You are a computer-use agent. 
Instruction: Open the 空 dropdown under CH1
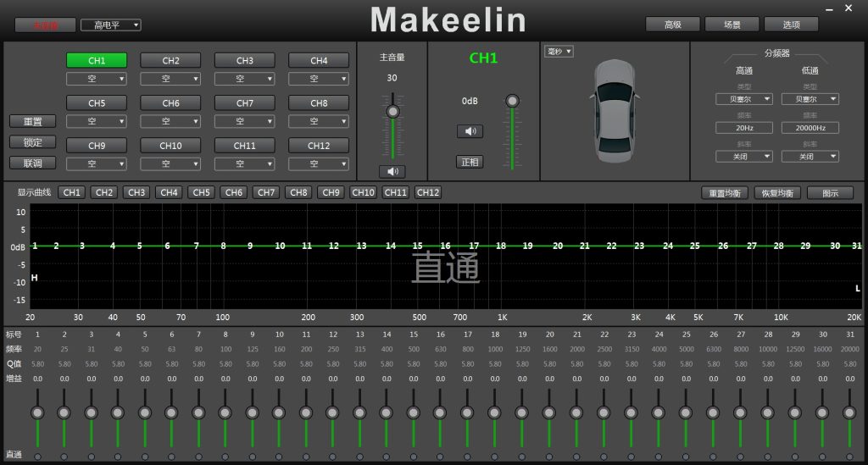pyautogui.click(x=97, y=79)
